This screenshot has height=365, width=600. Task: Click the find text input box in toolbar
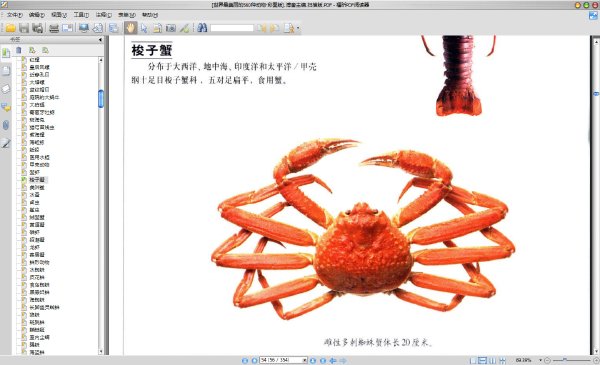[x=232, y=28]
